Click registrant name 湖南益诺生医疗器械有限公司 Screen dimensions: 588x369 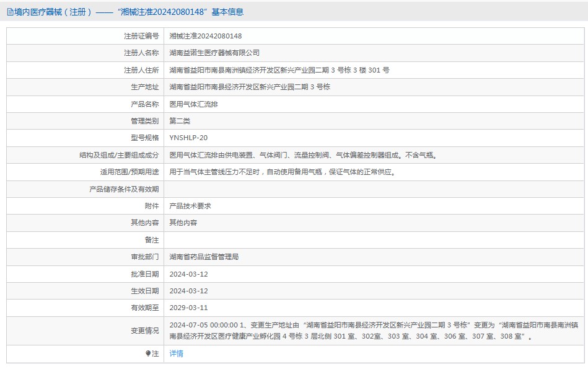[x=214, y=53]
